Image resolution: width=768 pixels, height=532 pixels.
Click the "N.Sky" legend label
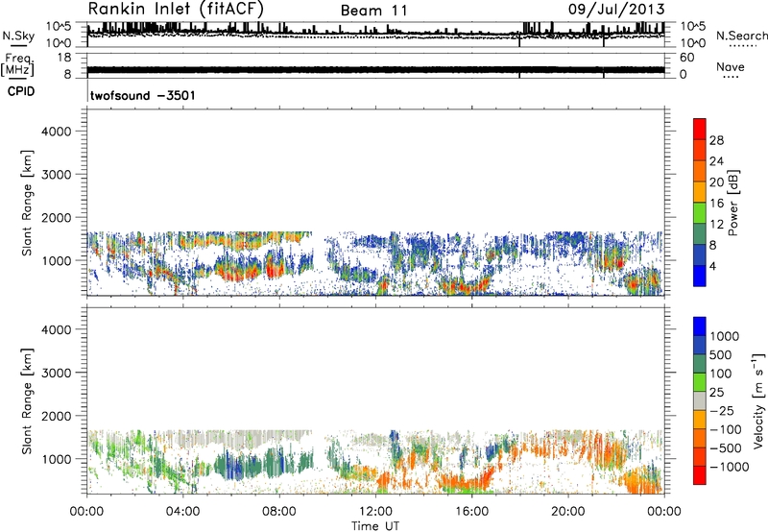[x=18, y=36]
